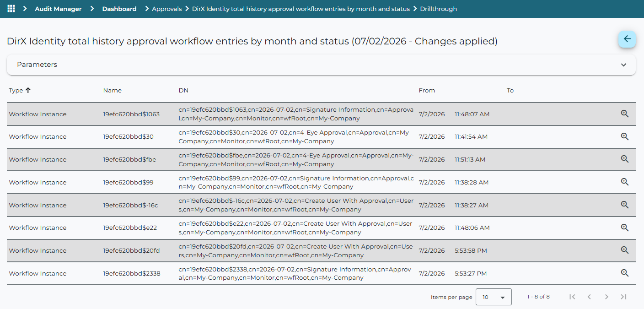Image resolution: width=644 pixels, height=309 pixels.
Task: Open details for workflow 19efc620bbd$e22
Action: point(624,228)
